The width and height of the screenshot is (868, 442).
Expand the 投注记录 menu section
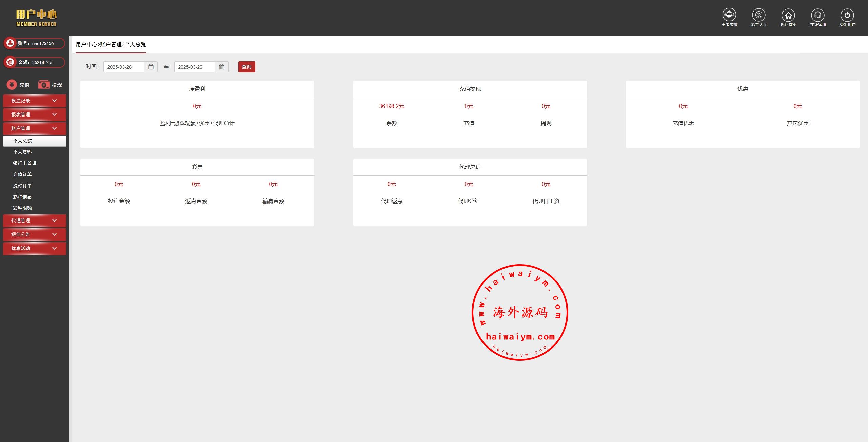(x=34, y=101)
